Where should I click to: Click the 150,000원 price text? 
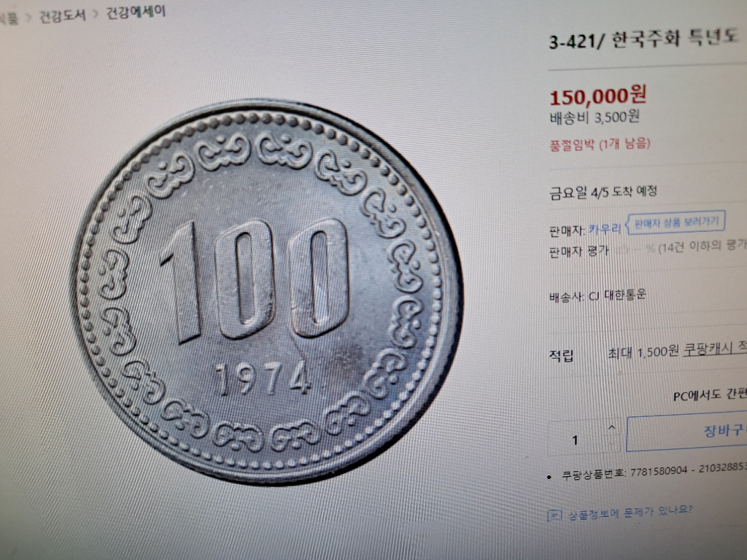(x=598, y=96)
